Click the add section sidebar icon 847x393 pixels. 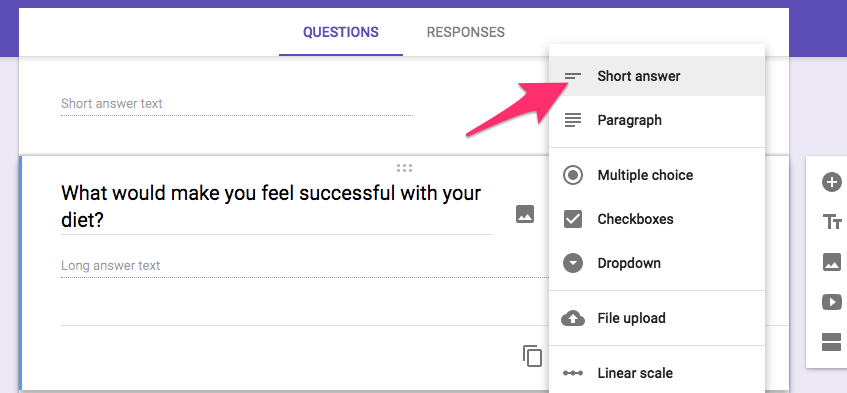[x=832, y=342]
